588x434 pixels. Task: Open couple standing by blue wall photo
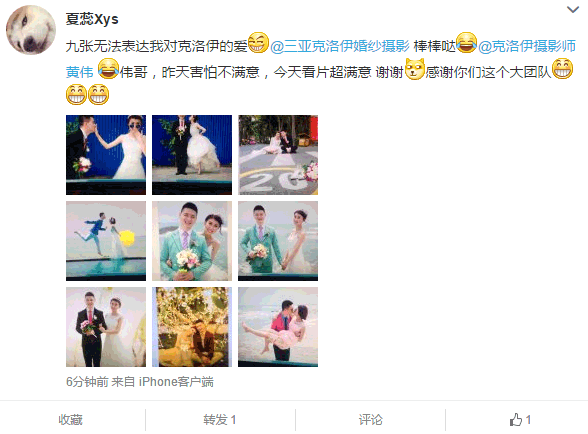point(192,155)
